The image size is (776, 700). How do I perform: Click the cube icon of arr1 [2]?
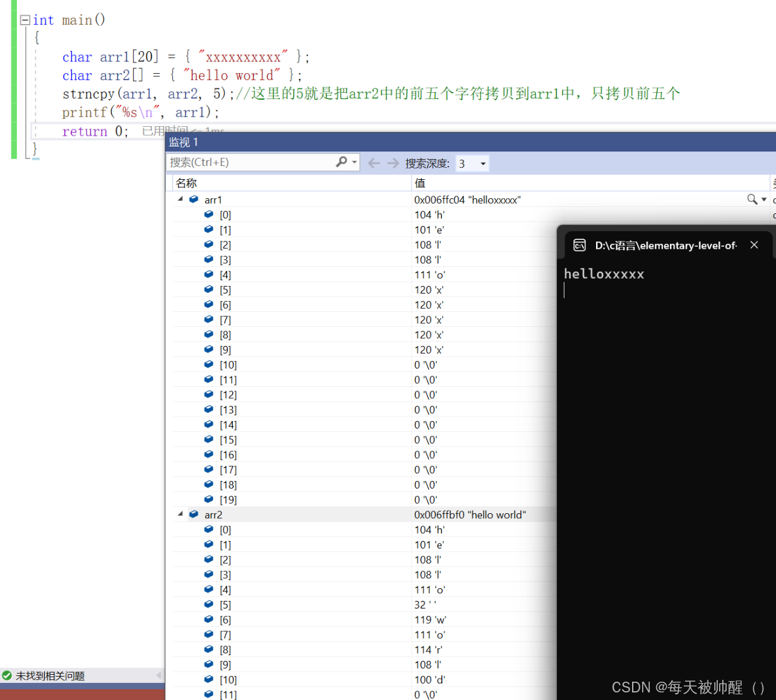[x=209, y=244]
